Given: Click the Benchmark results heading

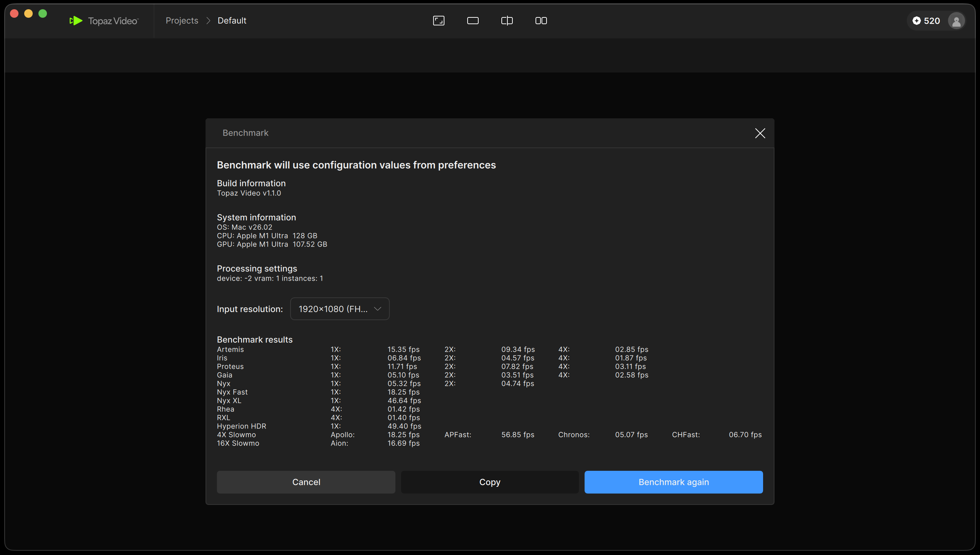Looking at the screenshot, I should coord(255,339).
